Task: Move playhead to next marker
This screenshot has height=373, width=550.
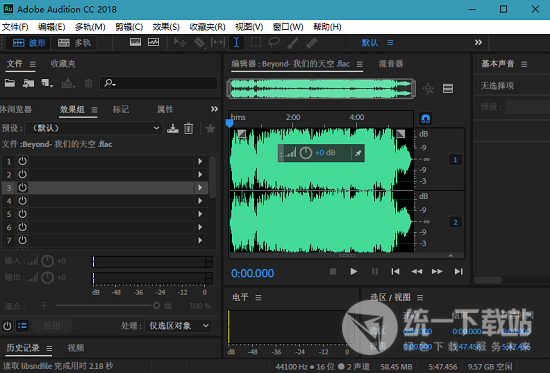Action: coord(458,272)
